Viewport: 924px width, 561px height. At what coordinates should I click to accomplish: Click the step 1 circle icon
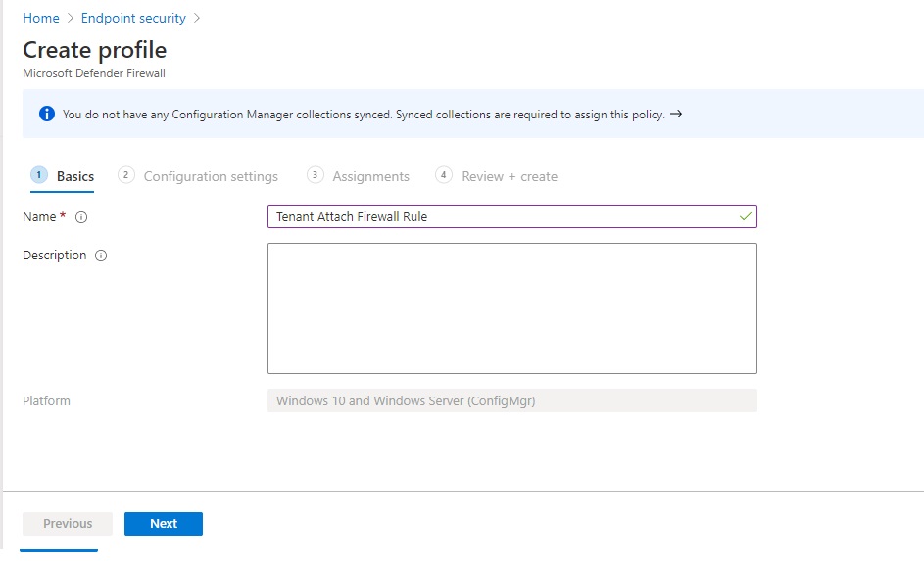click(39, 175)
